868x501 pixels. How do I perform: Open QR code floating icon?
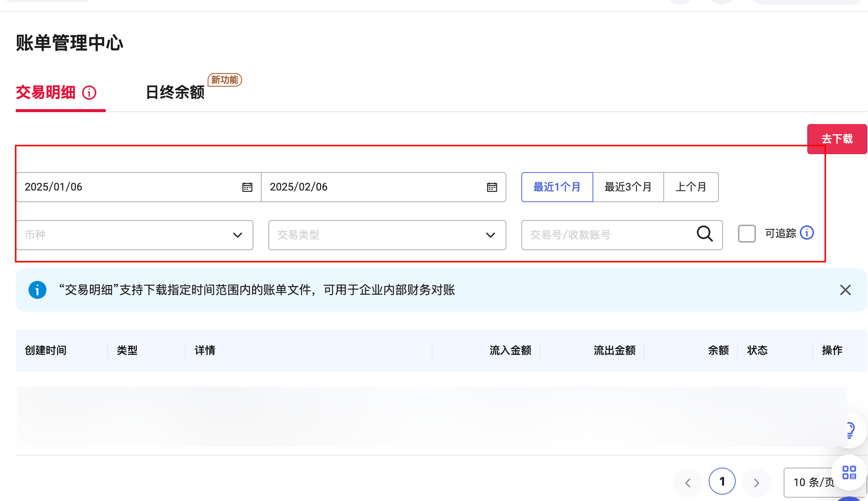point(849,472)
